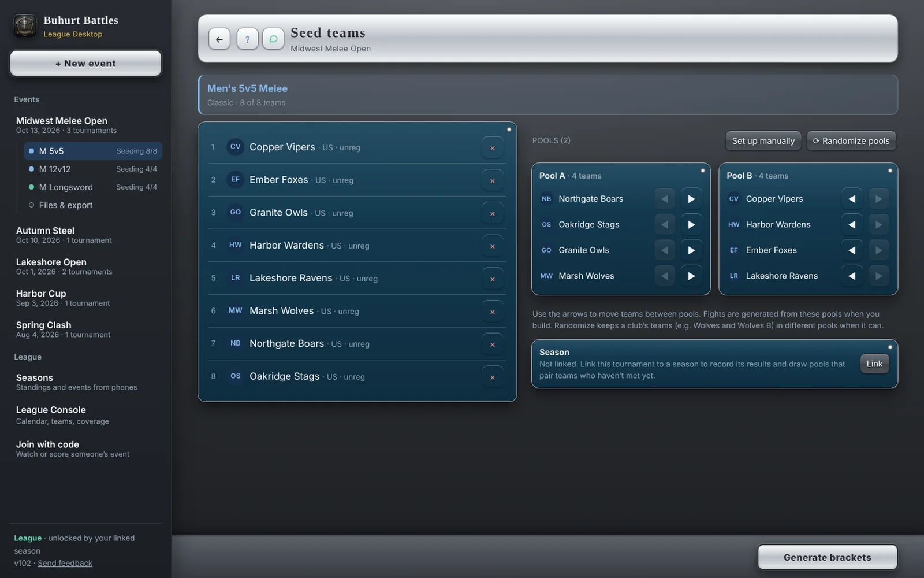Open the chat bubble feedback button
The height and width of the screenshot is (578, 924).
(x=273, y=39)
